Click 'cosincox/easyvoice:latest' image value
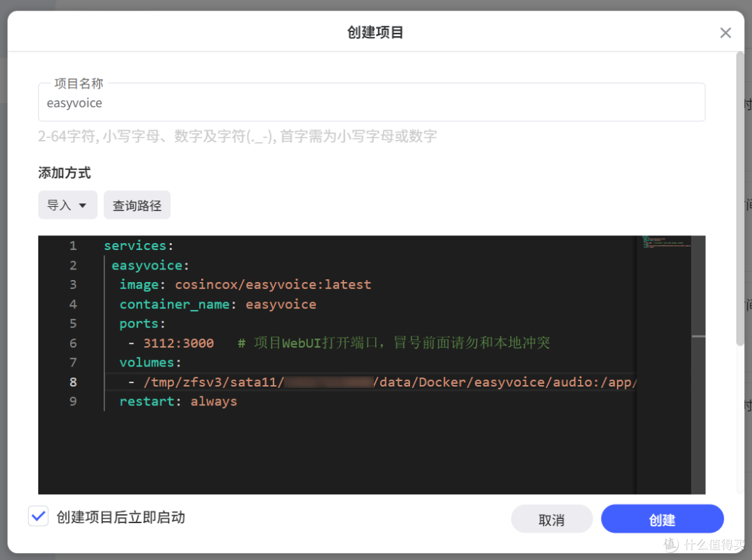This screenshot has height=560, width=752. click(x=273, y=285)
